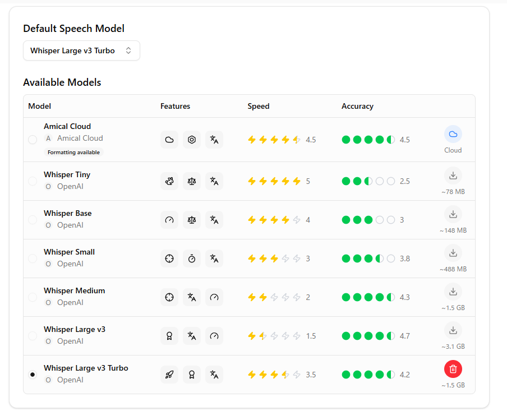The width and height of the screenshot is (507, 420).
Task: Choose the Whisper Large v3 Turbo radio button
Action: (33, 375)
